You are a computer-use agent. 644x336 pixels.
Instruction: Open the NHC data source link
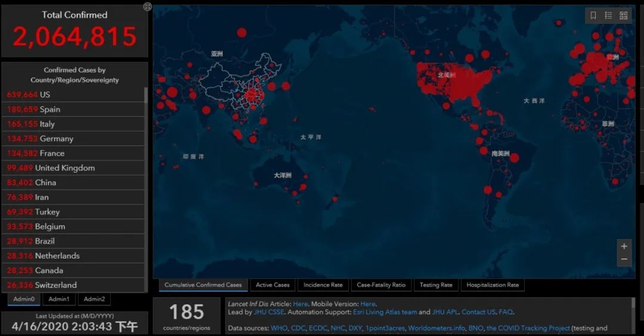coord(338,328)
